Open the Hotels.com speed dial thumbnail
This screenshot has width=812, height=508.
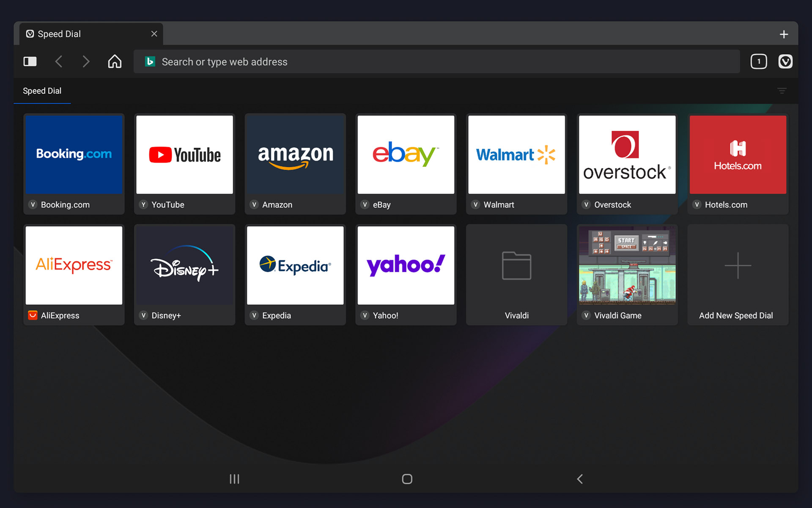click(x=738, y=155)
